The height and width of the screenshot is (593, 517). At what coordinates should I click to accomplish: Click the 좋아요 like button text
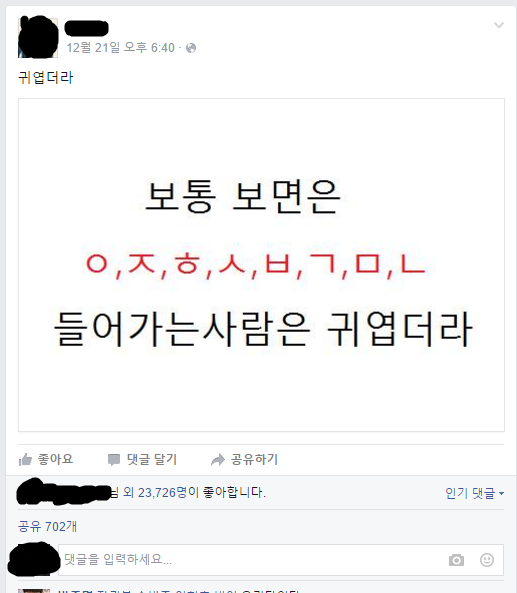[x=55, y=459]
